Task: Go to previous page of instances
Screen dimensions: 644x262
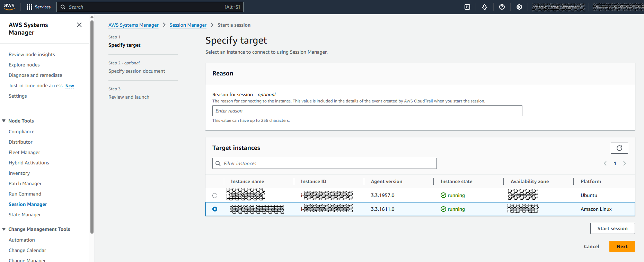Action: tap(605, 163)
